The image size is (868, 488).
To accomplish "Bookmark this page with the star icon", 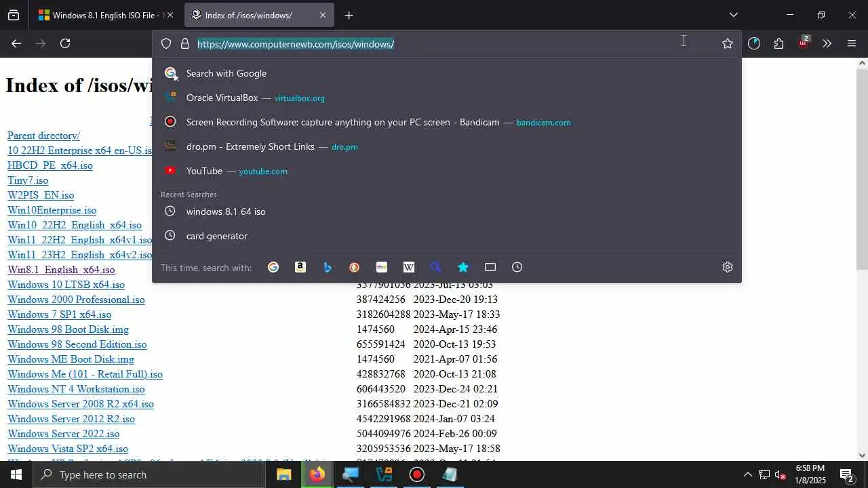I will pos(728,43).
